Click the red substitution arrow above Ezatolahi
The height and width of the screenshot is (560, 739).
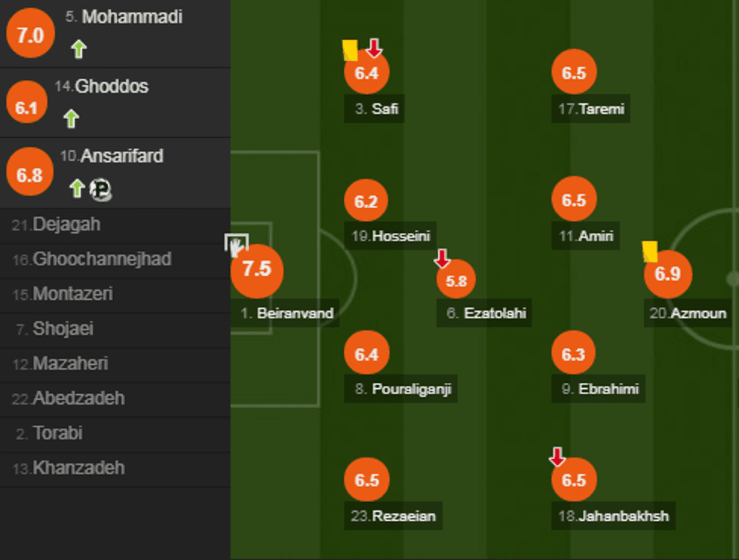click(x=443, y=259)
